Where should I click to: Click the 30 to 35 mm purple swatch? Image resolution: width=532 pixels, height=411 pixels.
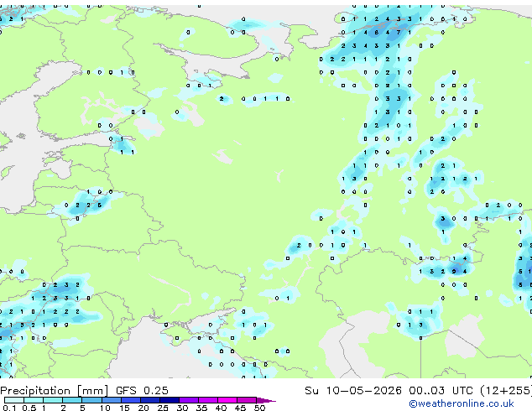click(x=189, y=400)
